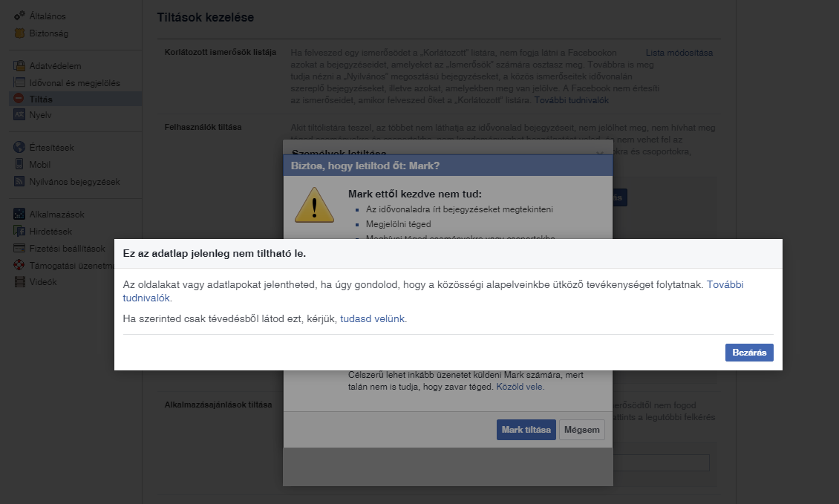Click the Általános gear icon

coord(19,16)
